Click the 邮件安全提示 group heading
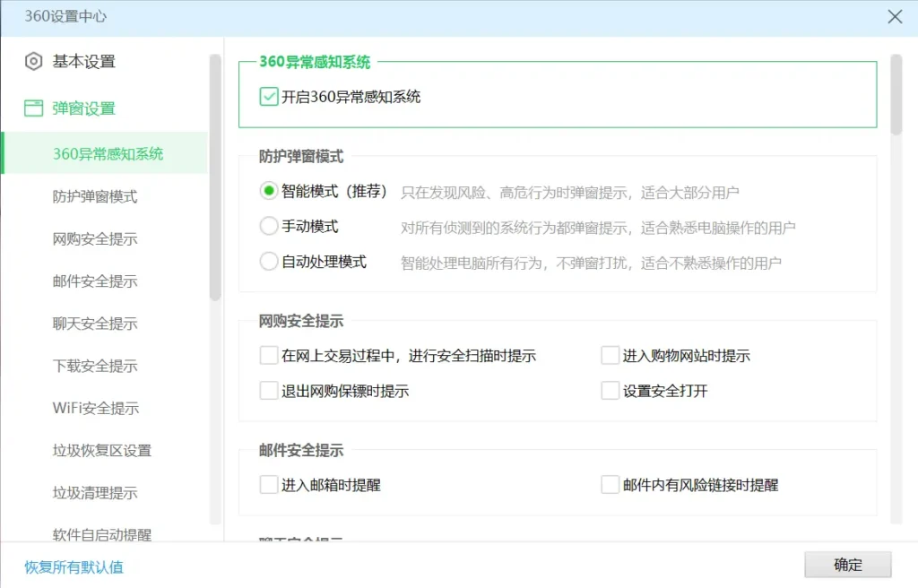Image resolution: width=918 pixels, height=588 pixels. pyautogui.click(x=301, y=450)
